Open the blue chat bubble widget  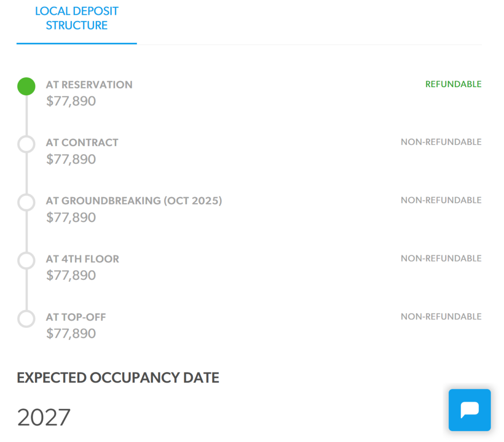470,410
